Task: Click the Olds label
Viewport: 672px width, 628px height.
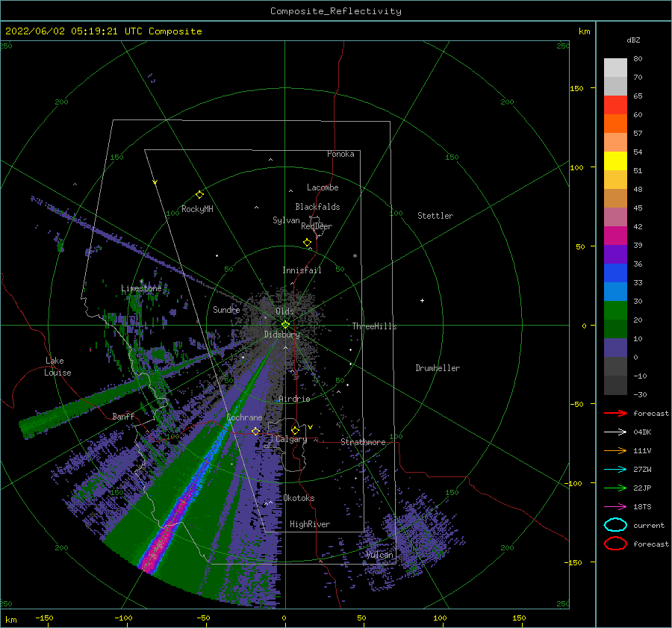Action: pyautogui.click(x=284, y=311)
